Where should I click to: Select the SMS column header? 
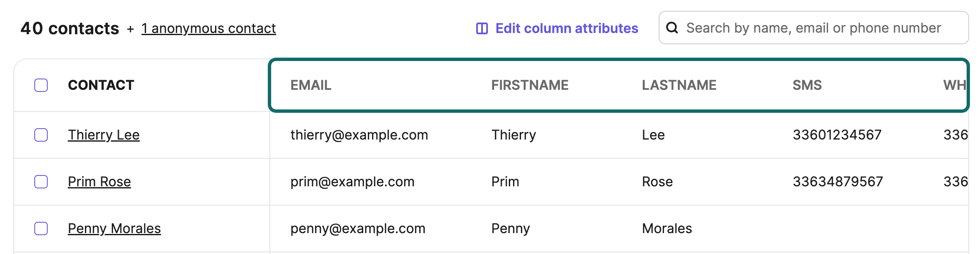tap(807, 85)
